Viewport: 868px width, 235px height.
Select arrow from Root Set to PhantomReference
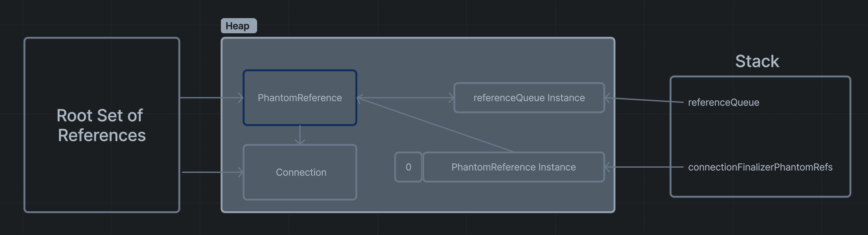211,98
